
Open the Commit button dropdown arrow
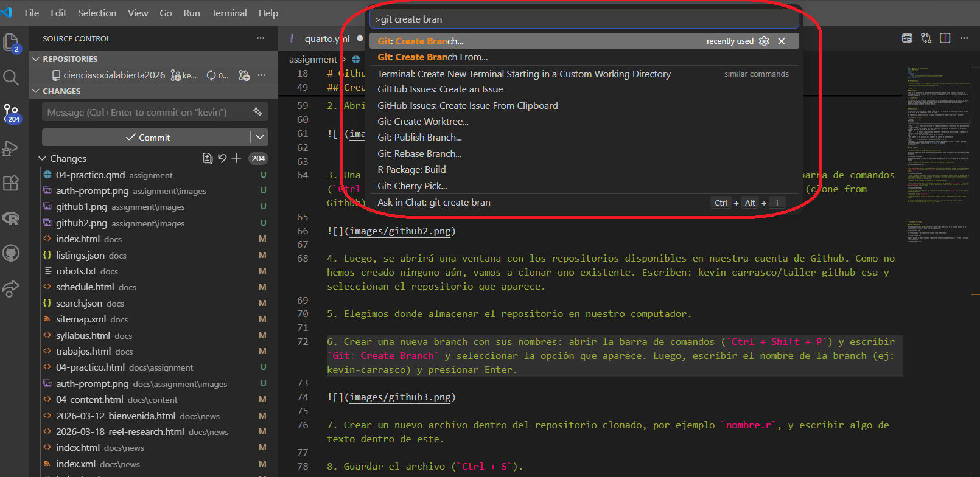(x=260, y=138)
